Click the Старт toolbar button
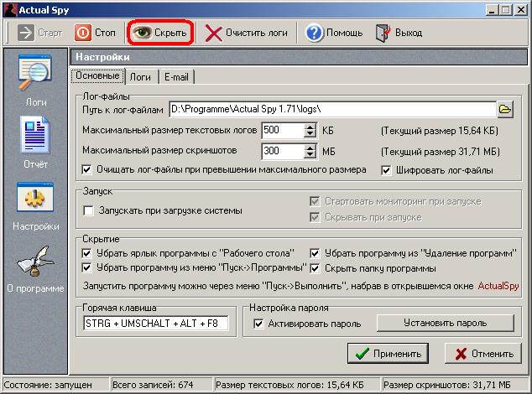This screenshot has width=532, height=394. click(40, 33)
